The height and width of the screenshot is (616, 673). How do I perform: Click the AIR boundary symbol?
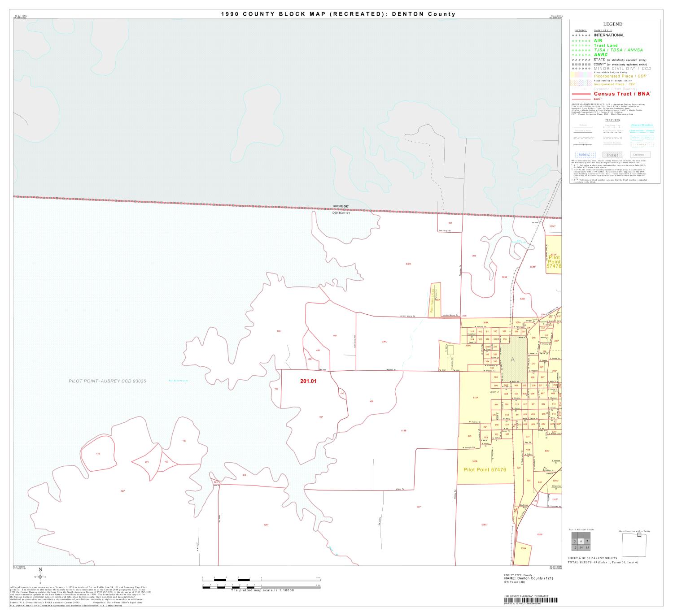pos(581,40)
